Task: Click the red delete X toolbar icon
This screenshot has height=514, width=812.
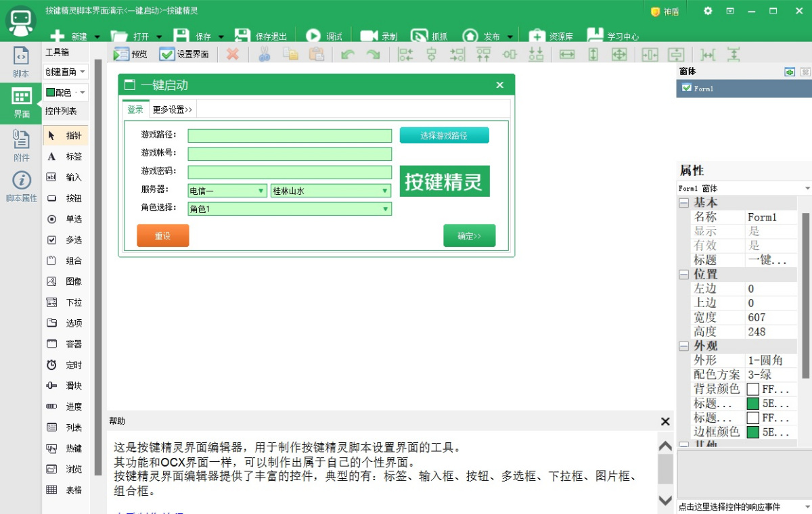Action: pyautogui.click(x=233, y=55)
